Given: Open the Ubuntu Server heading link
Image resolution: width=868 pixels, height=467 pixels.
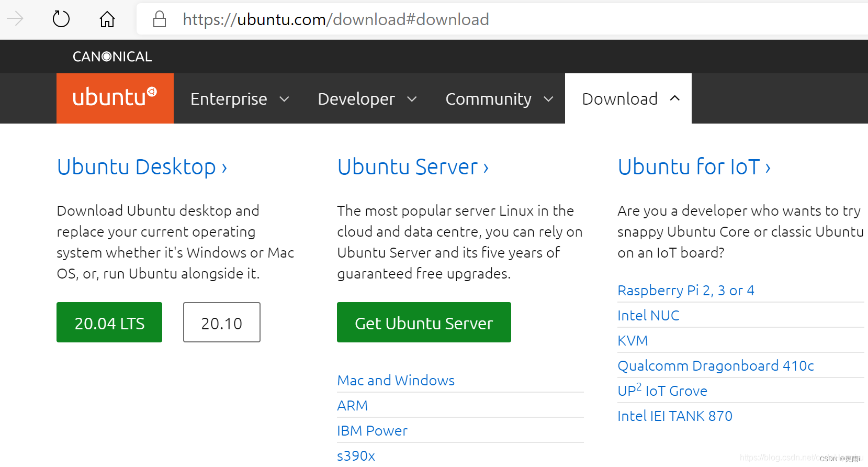Looking at the screenshot, I should pos(413,167).
